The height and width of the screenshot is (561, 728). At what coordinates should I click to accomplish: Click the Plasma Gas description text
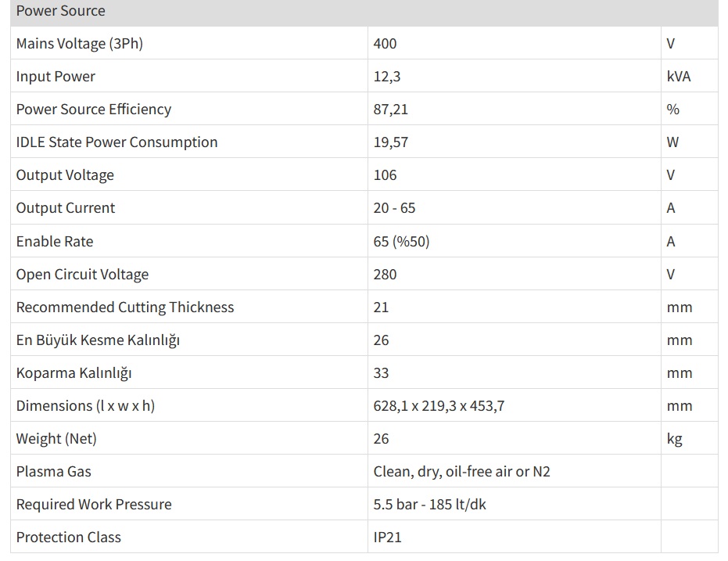click(x=462, y=472)
